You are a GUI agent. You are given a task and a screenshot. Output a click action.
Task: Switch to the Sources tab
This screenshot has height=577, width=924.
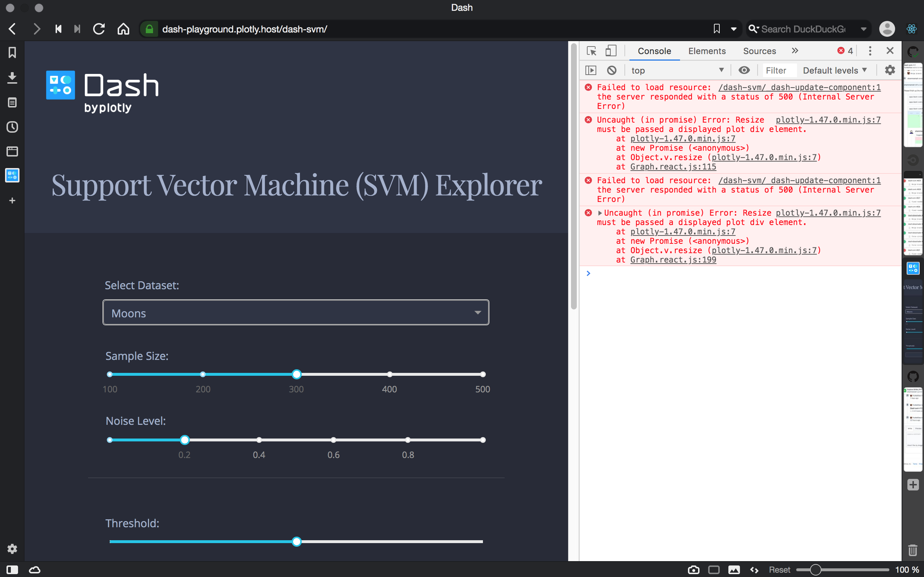759,51
